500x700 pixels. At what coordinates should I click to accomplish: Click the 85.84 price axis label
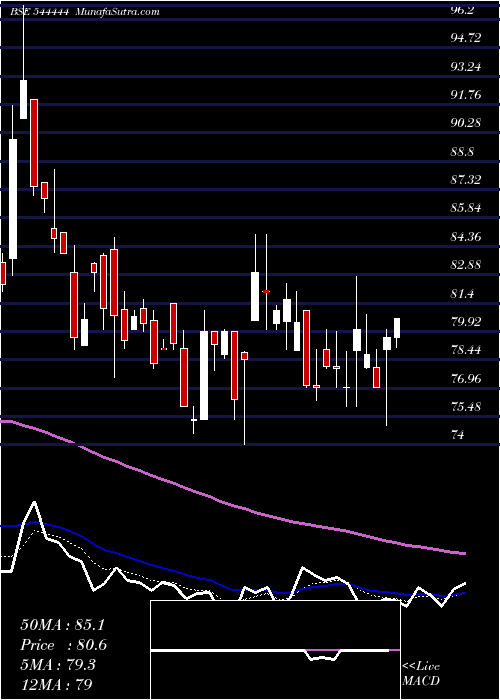tap(465, 208)
